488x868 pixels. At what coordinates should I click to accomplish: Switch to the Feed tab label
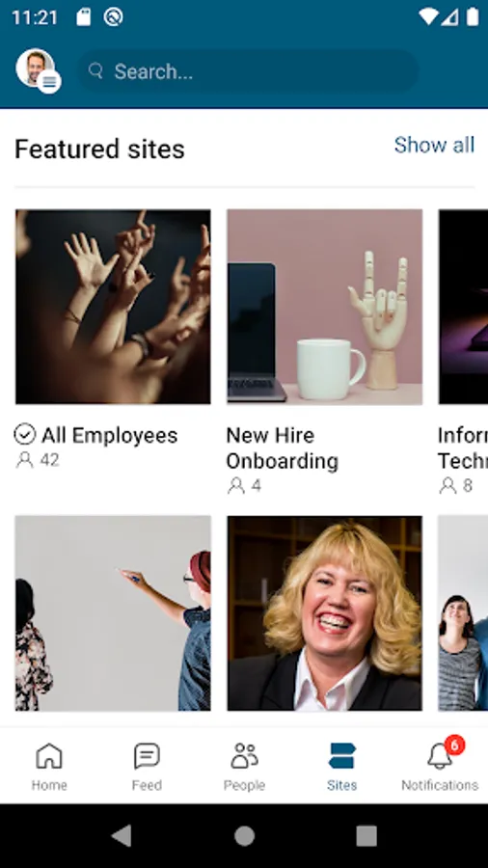tap(147, 785)
